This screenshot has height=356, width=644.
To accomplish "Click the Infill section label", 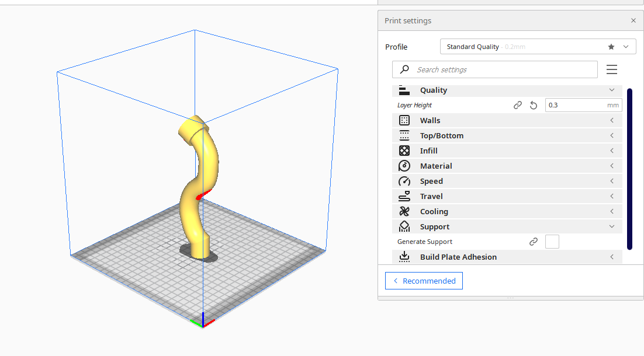I will (x=428, y=151).
